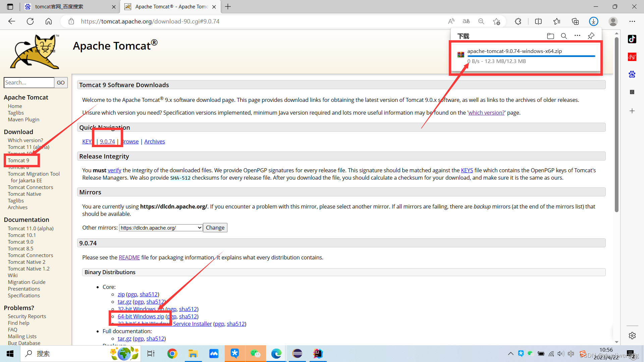644x362 pixels.
Task: Open the user profile avatar
Action: [x=613, y=21]
